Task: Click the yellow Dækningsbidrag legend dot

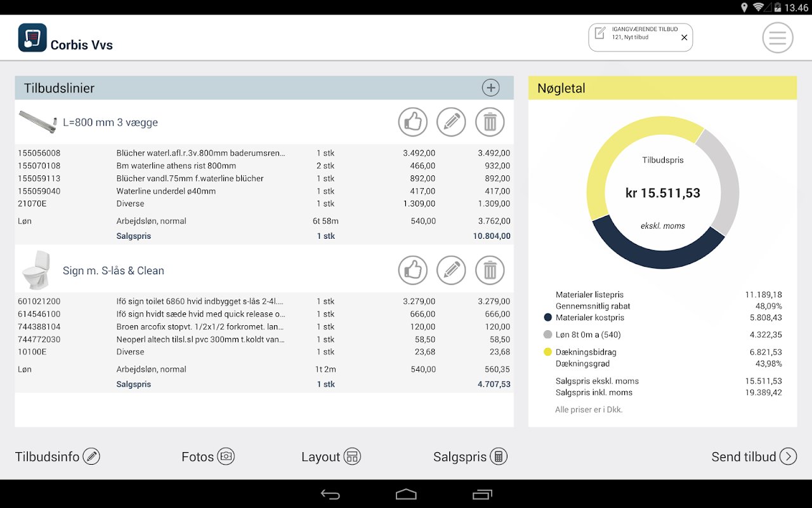Action: tap(547, 352)
